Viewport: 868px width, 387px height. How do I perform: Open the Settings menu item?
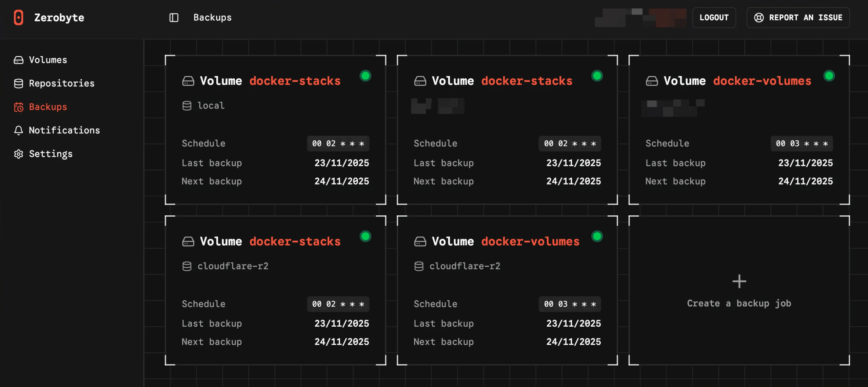point(51,154)
